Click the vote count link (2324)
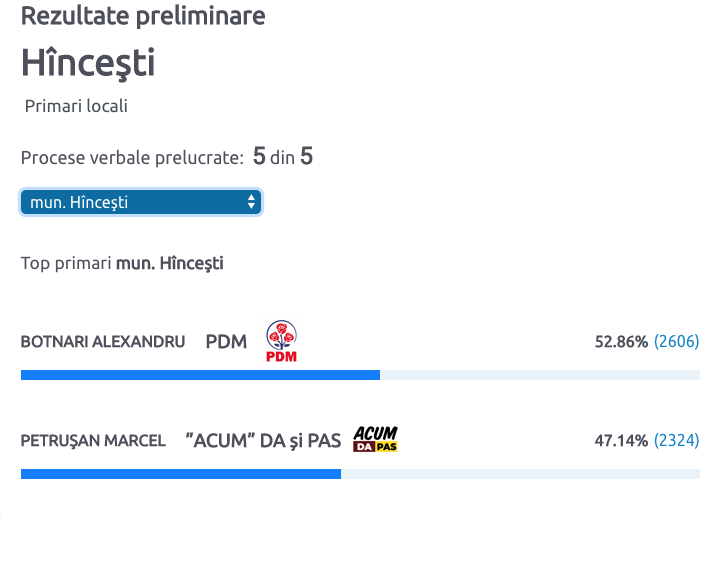The image size is (717, 564). coord(676,440)
